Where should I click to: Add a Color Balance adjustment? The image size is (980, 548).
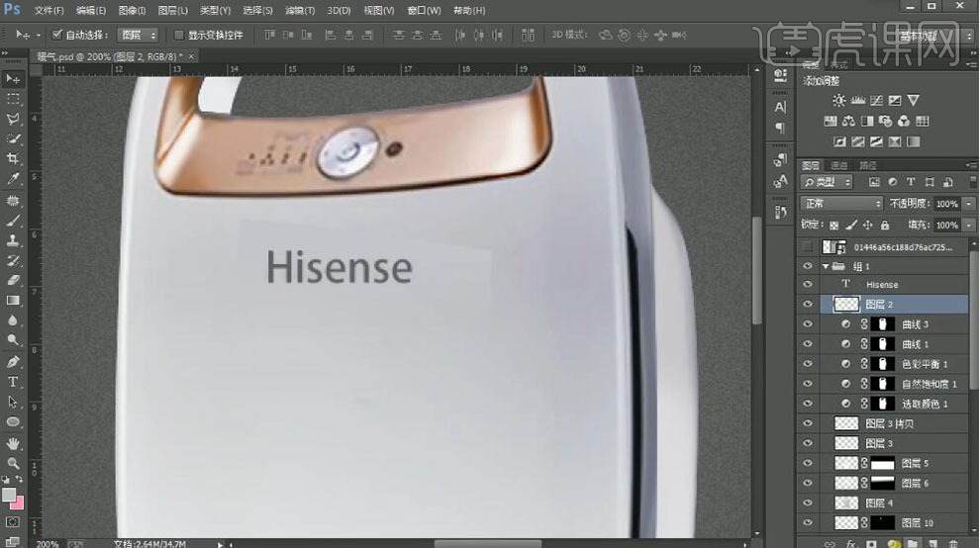coord(848,122)
